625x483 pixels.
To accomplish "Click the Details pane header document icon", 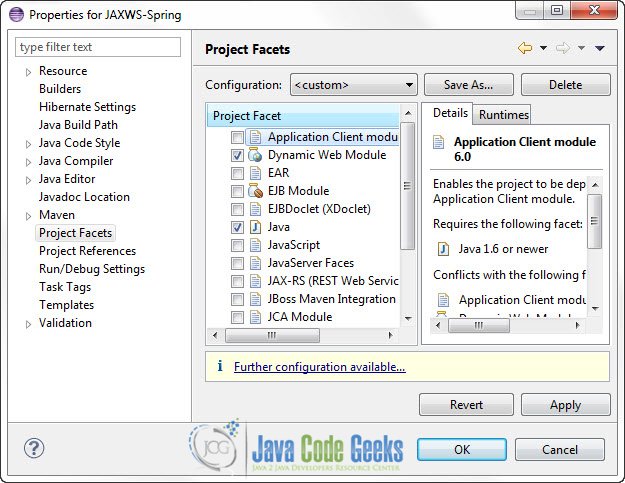I will tap(438, 142).
